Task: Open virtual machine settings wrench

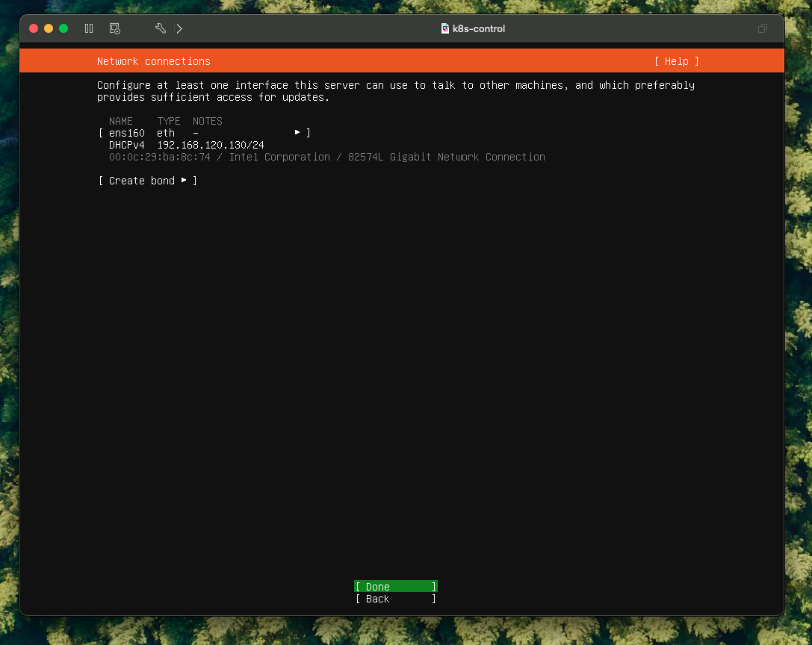Action: click(160, 28)
